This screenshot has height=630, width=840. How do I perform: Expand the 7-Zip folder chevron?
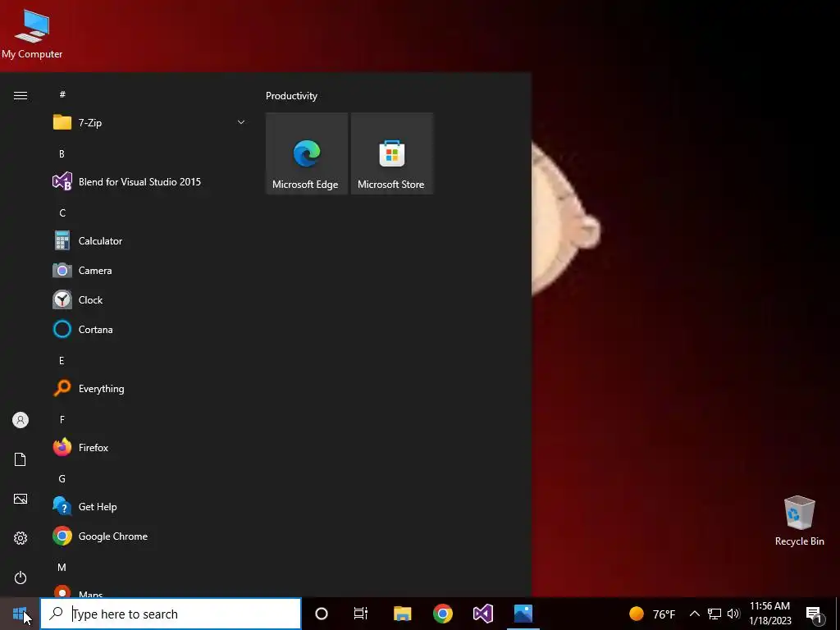point(241,123)
